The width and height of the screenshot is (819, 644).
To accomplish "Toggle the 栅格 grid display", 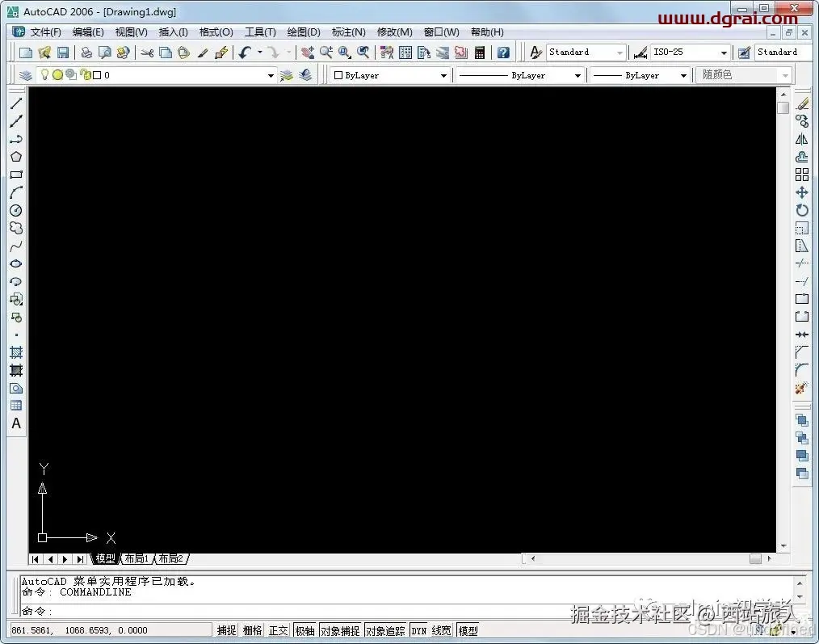I will pyautogui.click(x=251, y=630).
